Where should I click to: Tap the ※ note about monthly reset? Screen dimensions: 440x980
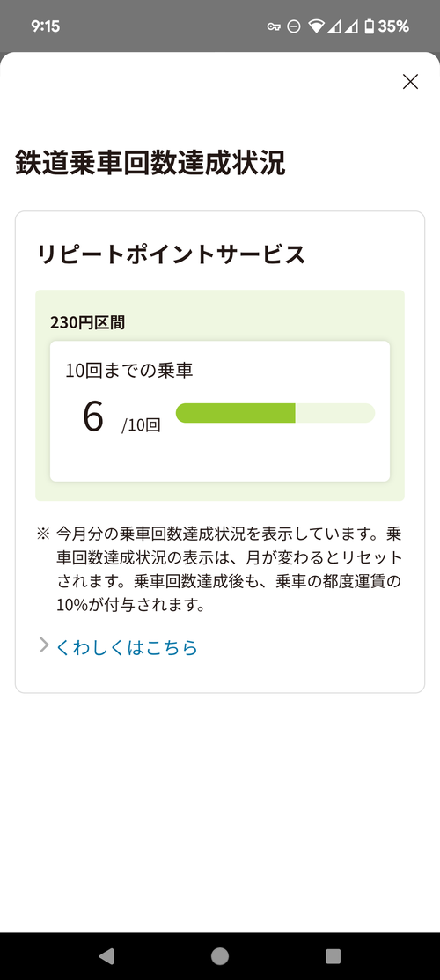pos(220,570)
